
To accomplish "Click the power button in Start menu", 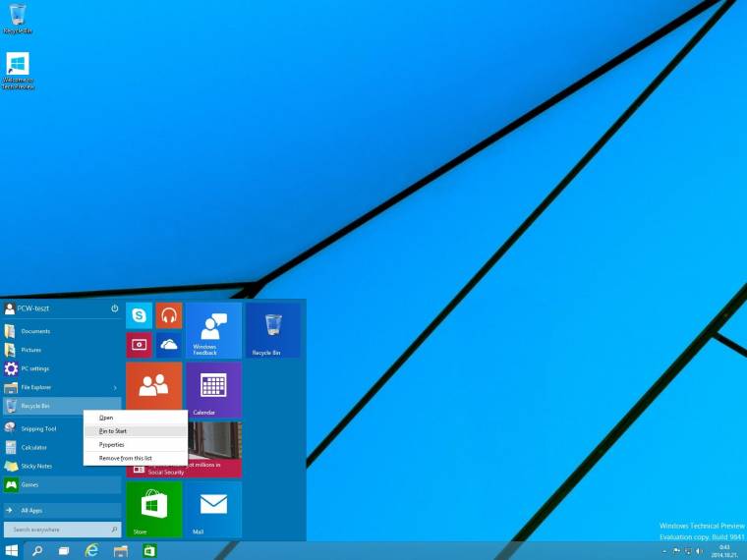I will point(115,308).
